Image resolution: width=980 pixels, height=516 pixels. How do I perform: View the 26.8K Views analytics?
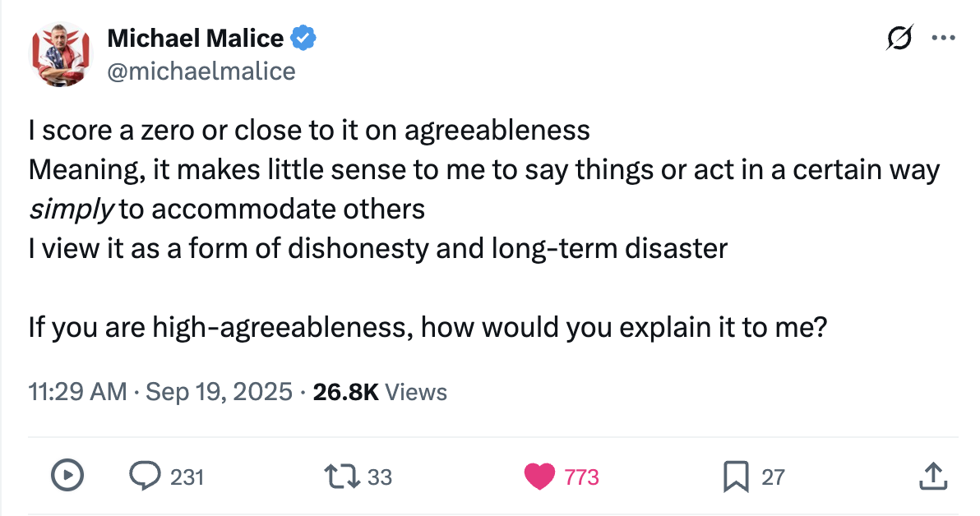380,392
